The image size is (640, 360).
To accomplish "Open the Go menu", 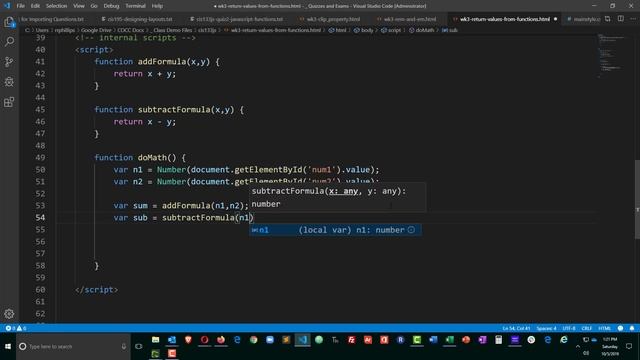I will (x=94, y=6).
